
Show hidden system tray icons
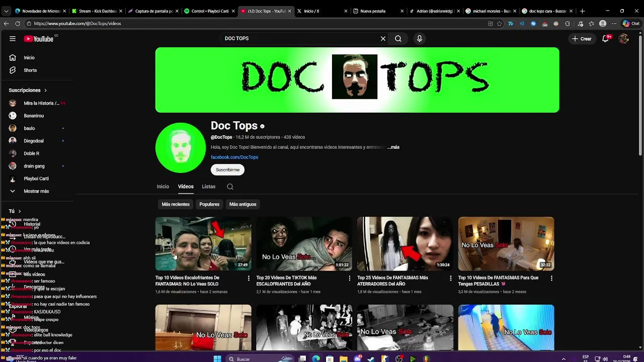pyautogui.click(x=563, y=359)
